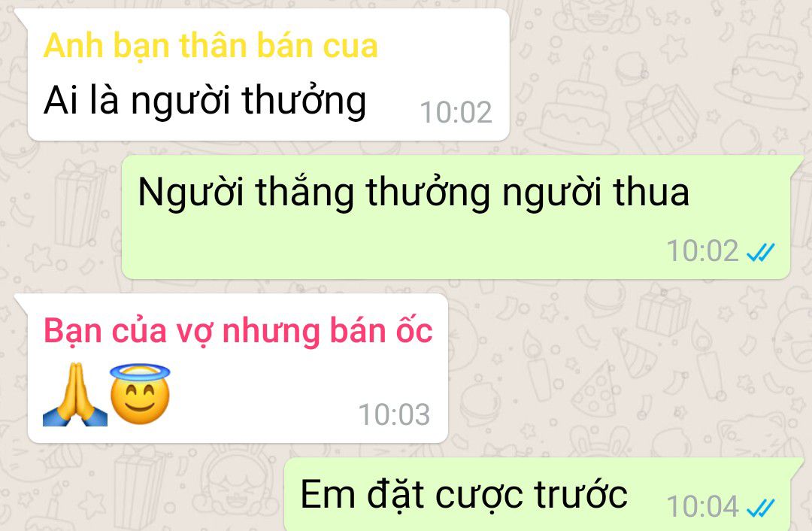The height and width of the screenshot is (531, 812).
Task: Click the 10:04 timestamp on the last message
Action: click(702, 507)
